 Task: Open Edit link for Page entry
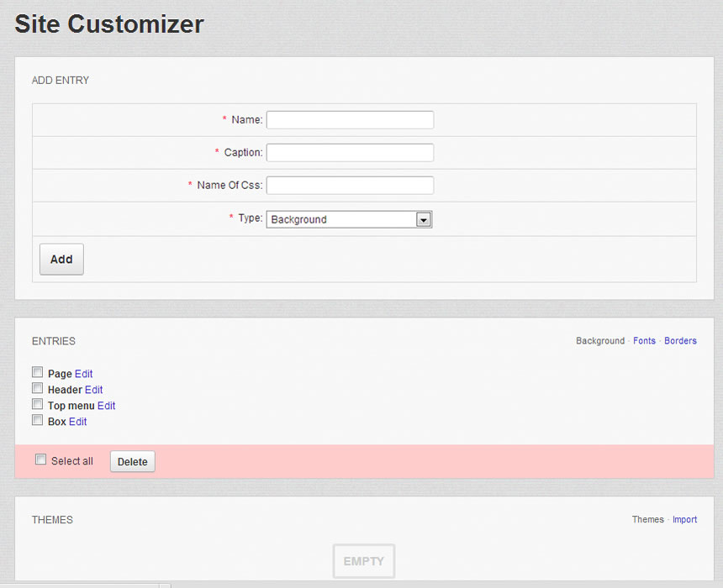[x=83, y=374]
